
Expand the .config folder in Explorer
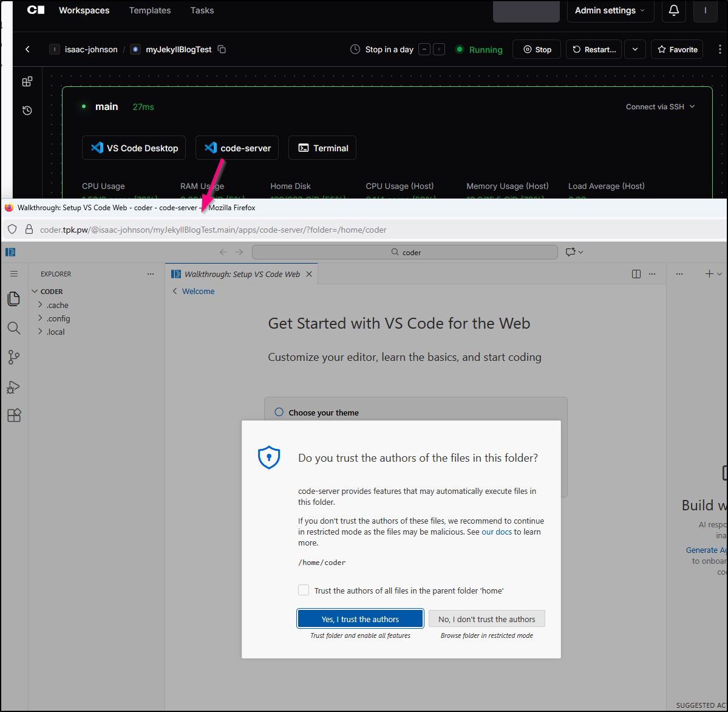58,318
